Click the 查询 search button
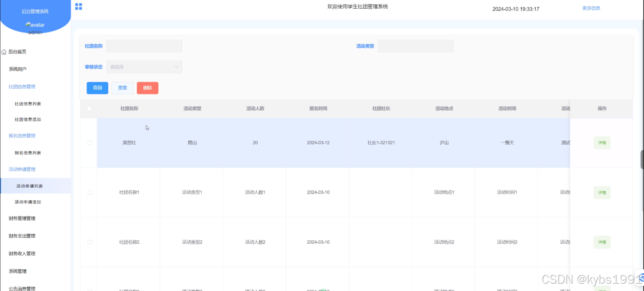Viewport: 644px width, 291px height. (x=97, y=88)
